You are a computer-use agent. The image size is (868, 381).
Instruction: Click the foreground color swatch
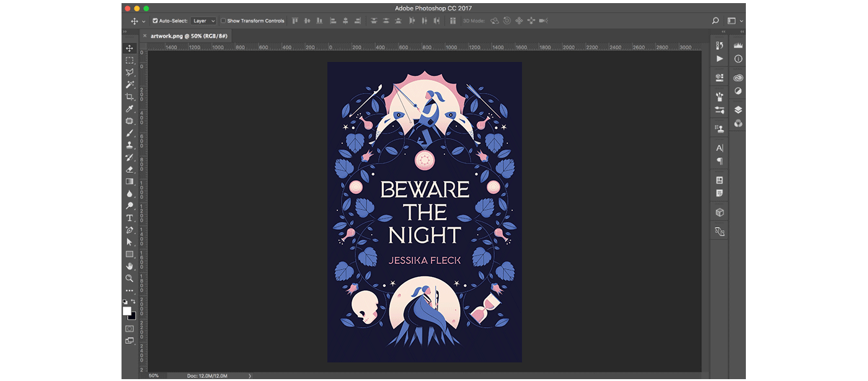click(127, 311)
